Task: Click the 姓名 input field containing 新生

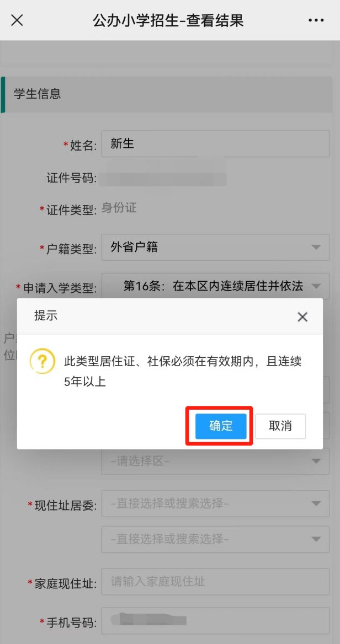Action: click(215, 144)
